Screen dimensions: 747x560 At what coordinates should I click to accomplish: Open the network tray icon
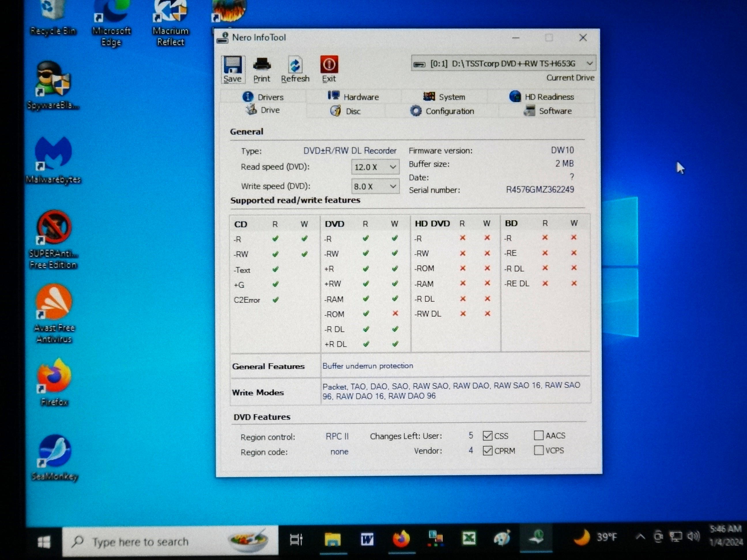[x=676, y=536]
